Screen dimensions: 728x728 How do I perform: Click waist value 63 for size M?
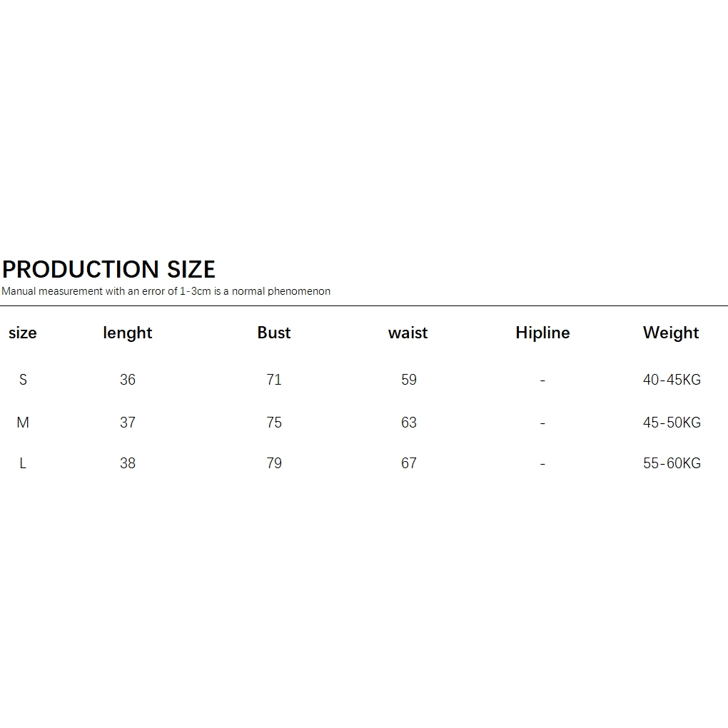409,423
